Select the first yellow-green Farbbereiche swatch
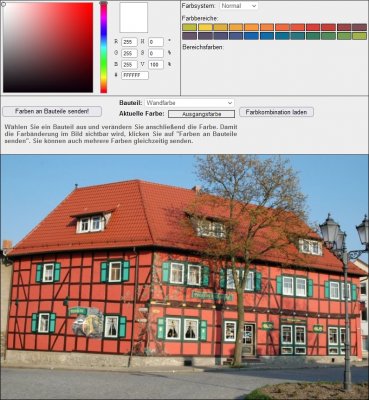This screenshot has width=369, height=400. tap(189, 27)
